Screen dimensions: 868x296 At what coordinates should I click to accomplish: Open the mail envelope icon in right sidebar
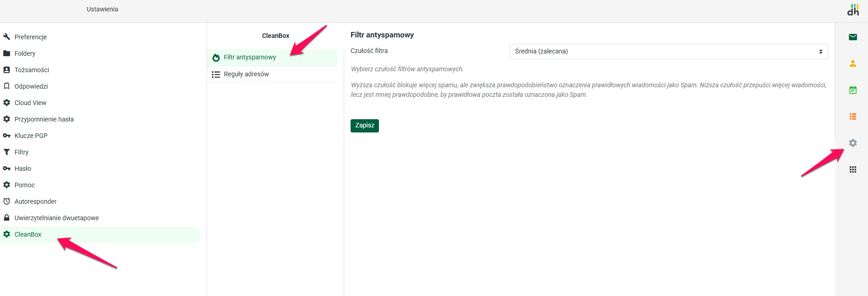click(852, 37)
